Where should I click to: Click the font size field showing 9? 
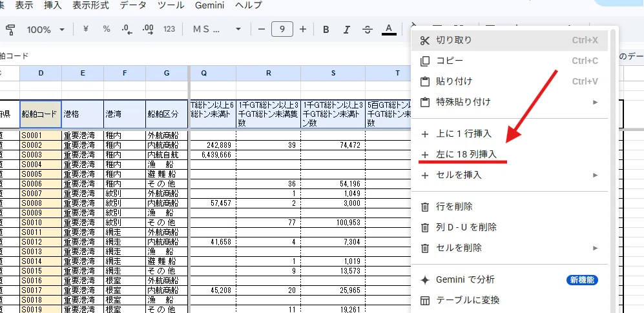282,29
